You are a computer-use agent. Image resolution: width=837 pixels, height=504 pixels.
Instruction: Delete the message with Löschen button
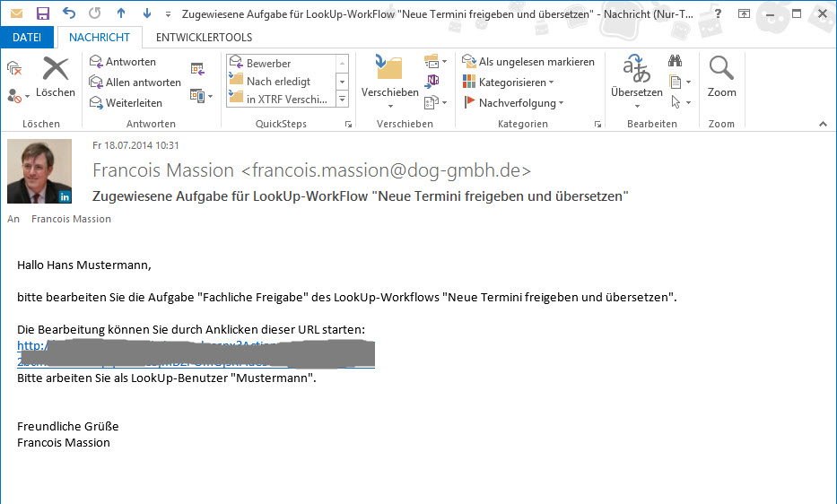[56, 77]
